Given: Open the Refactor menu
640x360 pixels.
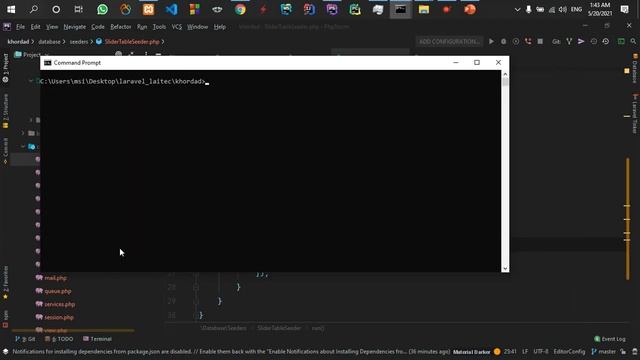Looking at the screenshot, I should pyautogui.click(x=121, y=27).
